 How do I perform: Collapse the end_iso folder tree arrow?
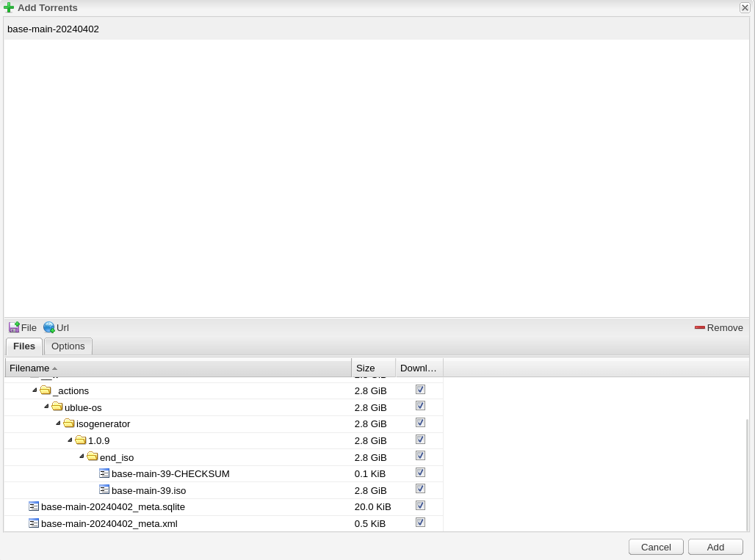click(82, 457)
